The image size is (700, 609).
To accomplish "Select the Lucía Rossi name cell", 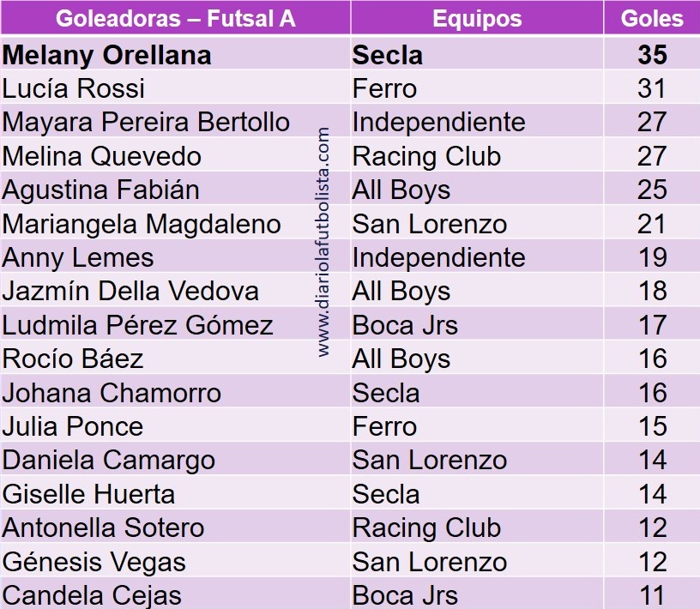I will point(74,88).
